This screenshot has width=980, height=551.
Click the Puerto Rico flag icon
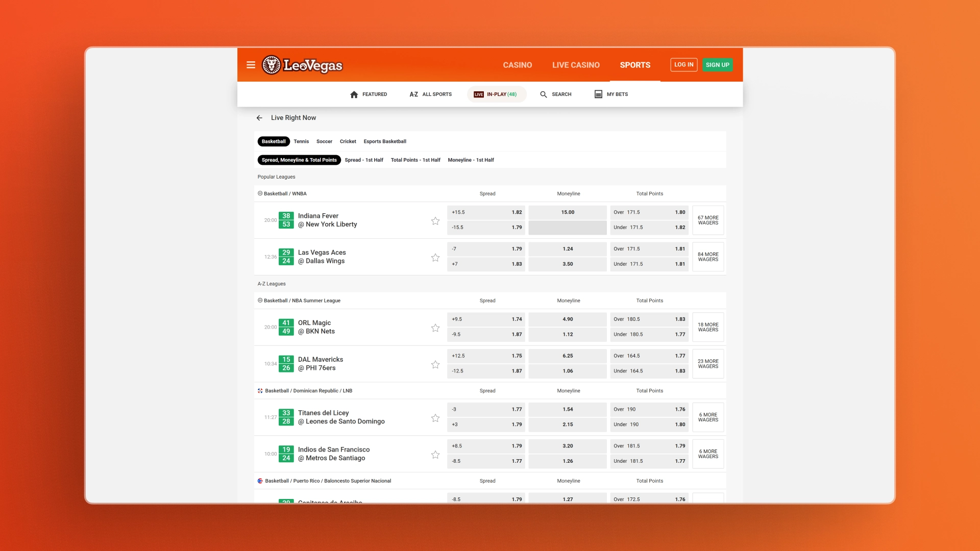coord(260,481)
